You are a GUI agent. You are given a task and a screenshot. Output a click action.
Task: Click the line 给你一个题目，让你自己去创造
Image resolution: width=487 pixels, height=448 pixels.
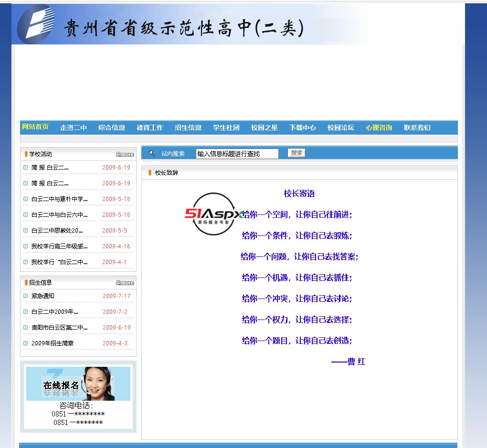(x=297, y=341)
